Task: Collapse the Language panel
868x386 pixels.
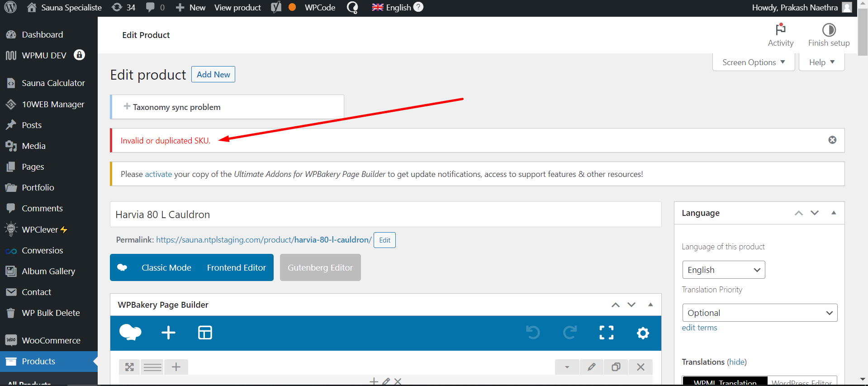Action: (x=834, y=213)
